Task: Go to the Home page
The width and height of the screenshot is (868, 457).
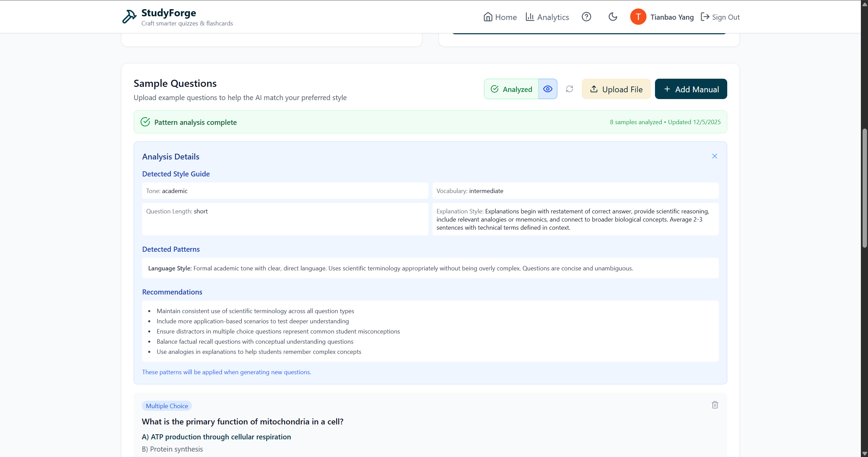Action: [x=500, y=17]
